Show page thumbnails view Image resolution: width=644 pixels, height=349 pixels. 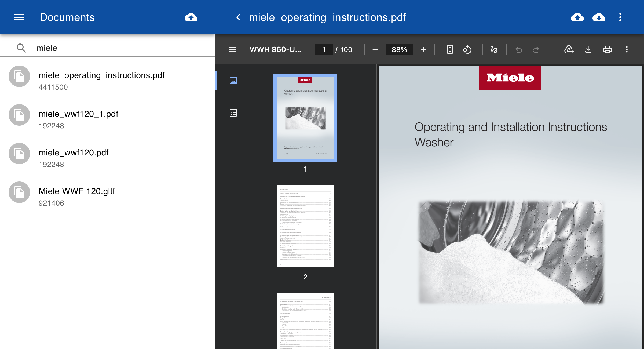tap(233, 81)
